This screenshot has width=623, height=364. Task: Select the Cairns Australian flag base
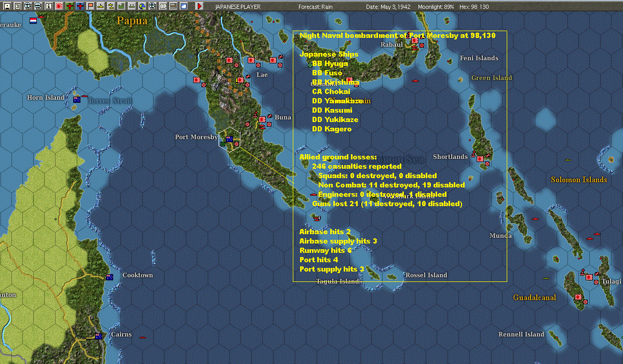coord(98,336)
